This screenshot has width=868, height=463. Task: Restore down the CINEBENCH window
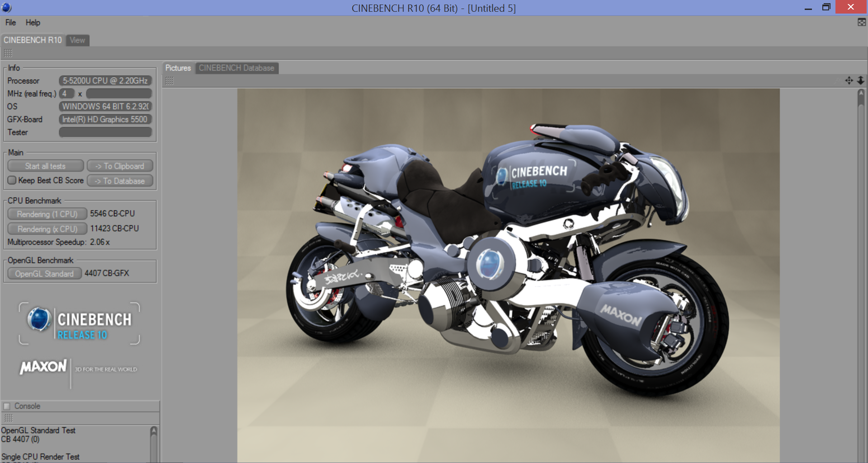pos(826,7)
